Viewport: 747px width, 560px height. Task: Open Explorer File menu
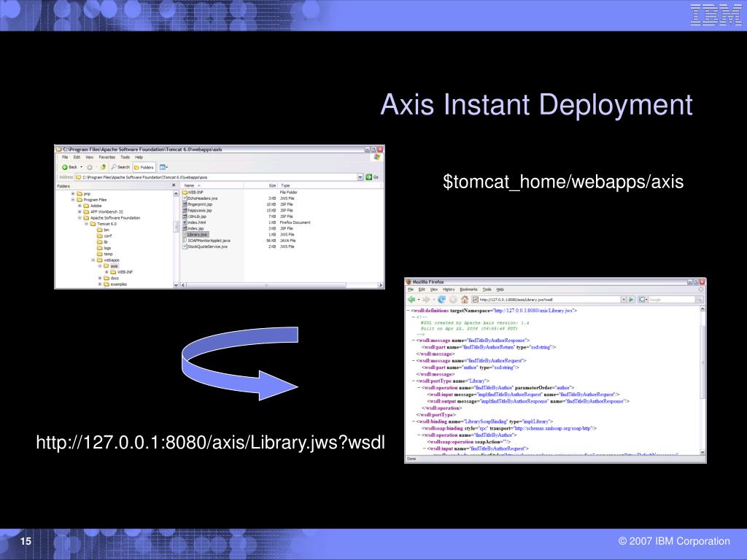[65, 157]
